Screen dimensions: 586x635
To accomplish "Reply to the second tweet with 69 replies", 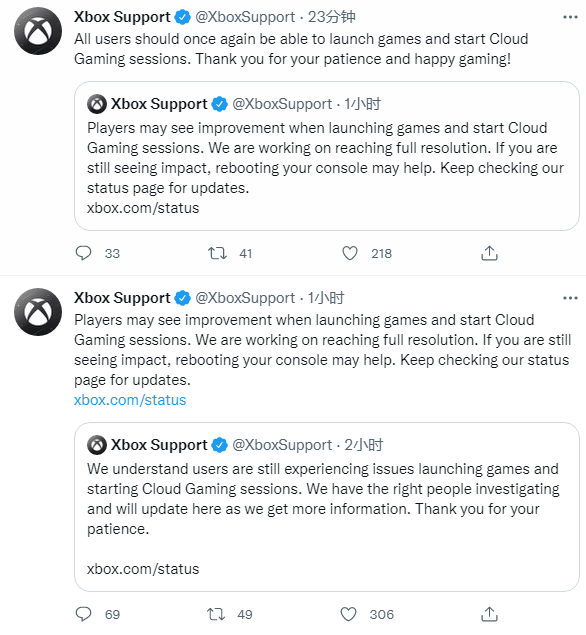I will pos(84,614).
